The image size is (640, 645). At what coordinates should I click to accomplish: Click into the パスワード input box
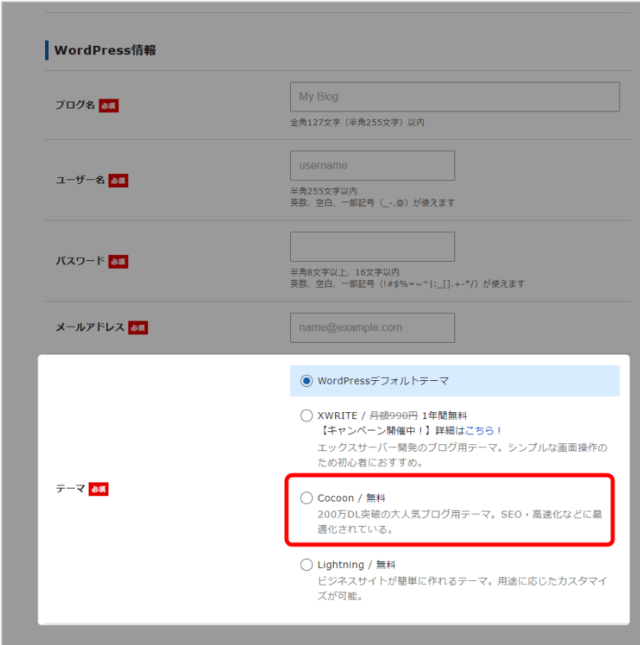click(373, 246)
